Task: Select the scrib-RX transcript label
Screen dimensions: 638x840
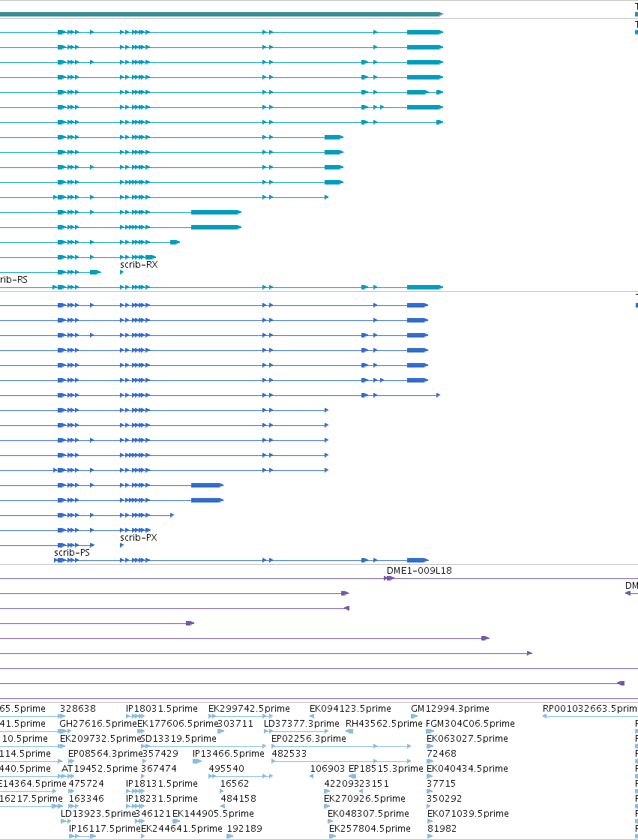Action: click(139, 265)
